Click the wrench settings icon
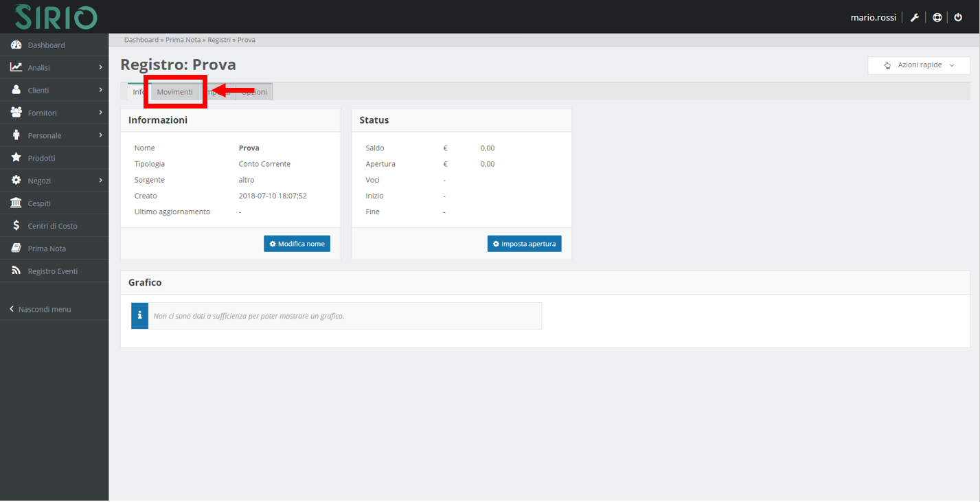980x502 pixels. [914, 18]
